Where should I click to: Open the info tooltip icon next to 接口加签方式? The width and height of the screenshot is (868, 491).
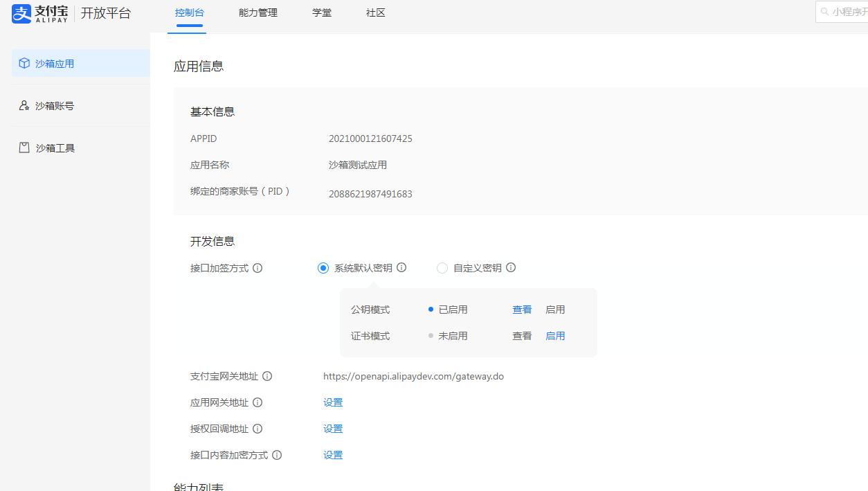point(257,268)
